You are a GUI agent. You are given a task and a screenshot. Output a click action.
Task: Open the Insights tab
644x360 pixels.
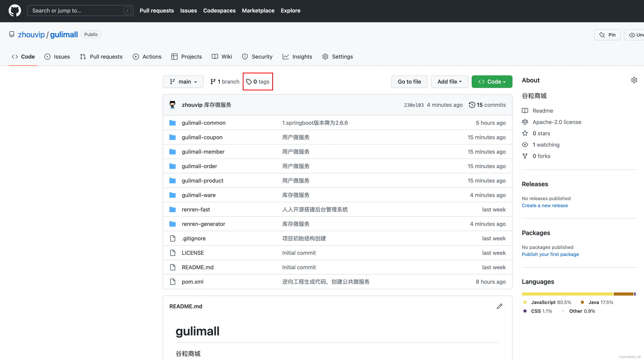tap(297, 57)
